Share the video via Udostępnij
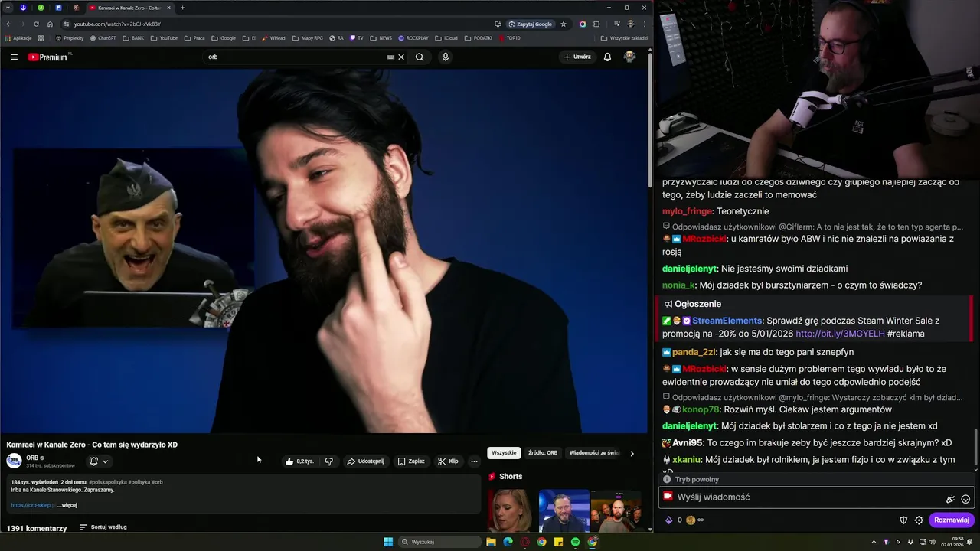The width and height of the screenshot is (980, 551). (x=365, y=461)
